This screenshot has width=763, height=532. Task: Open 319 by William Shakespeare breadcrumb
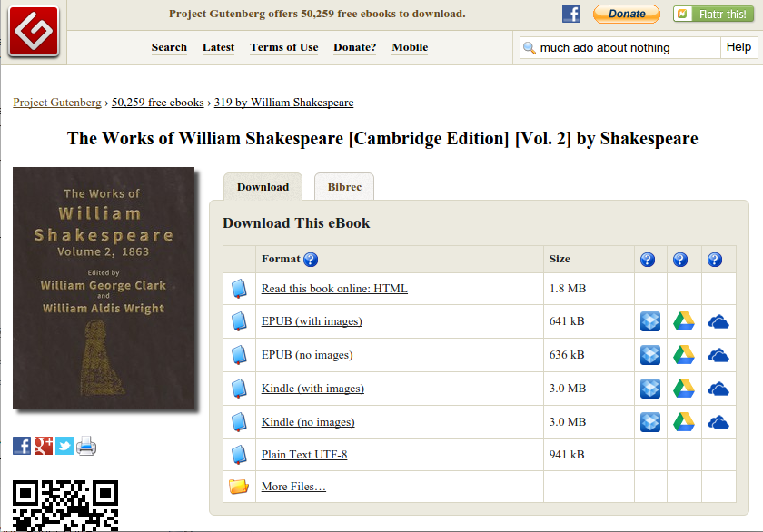point(283,103)
